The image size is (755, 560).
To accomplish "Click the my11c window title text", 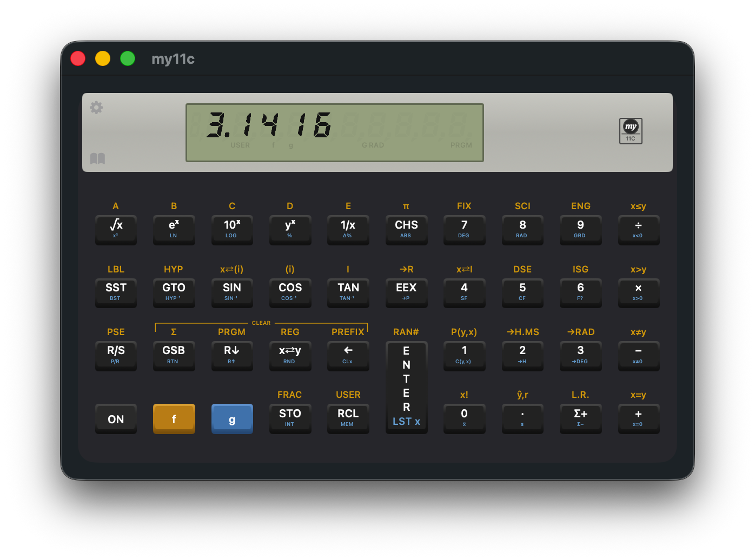I will click(173, 58).
